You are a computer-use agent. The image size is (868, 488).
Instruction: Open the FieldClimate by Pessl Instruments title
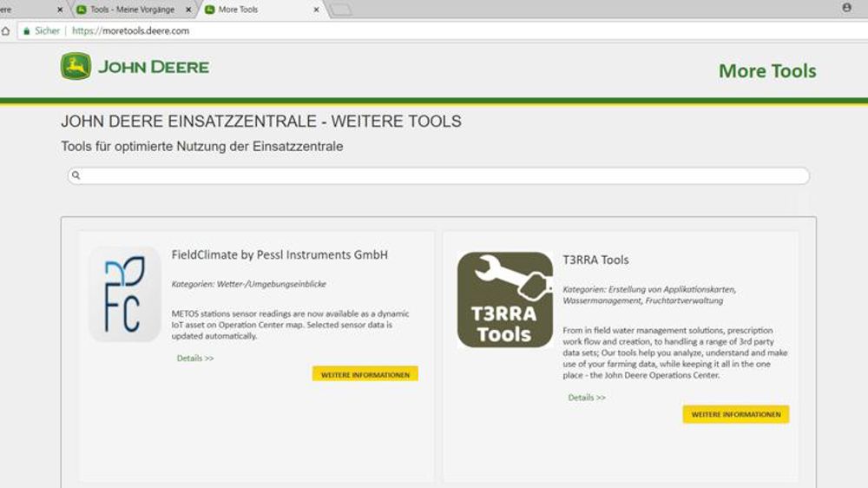pyautogui.click(x=279, y=255)
